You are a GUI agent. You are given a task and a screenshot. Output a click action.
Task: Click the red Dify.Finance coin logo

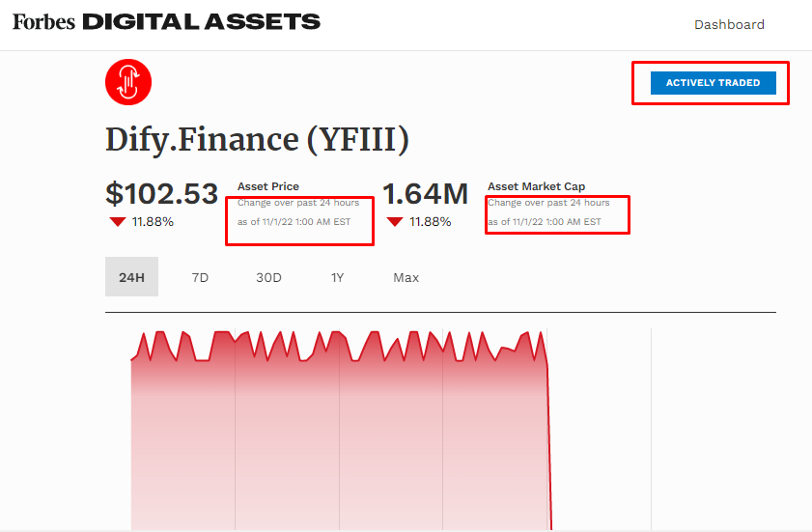tap(127, 82)
